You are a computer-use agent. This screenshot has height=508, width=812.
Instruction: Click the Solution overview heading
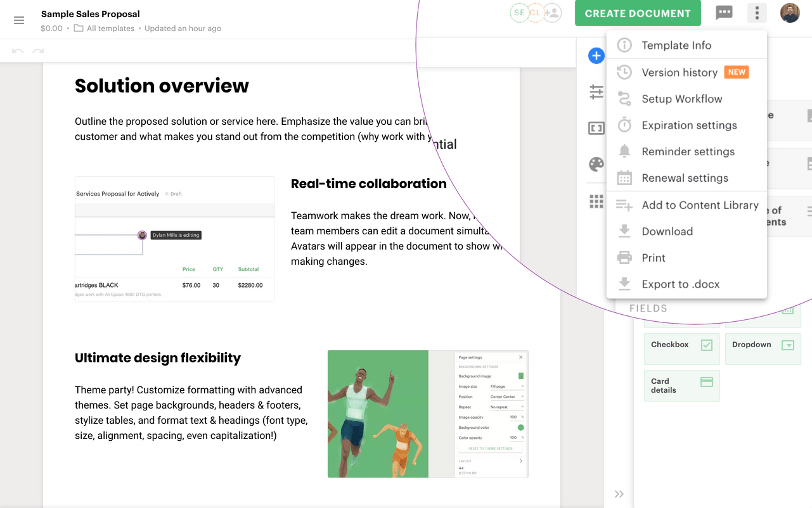[162, 86]
